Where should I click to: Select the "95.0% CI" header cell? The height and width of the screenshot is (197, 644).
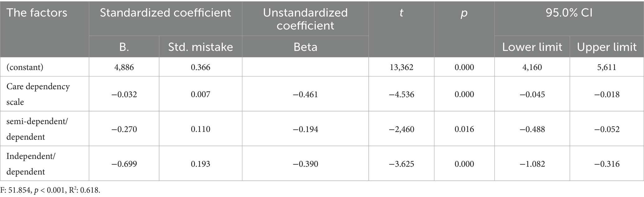(x=569, y=13)
